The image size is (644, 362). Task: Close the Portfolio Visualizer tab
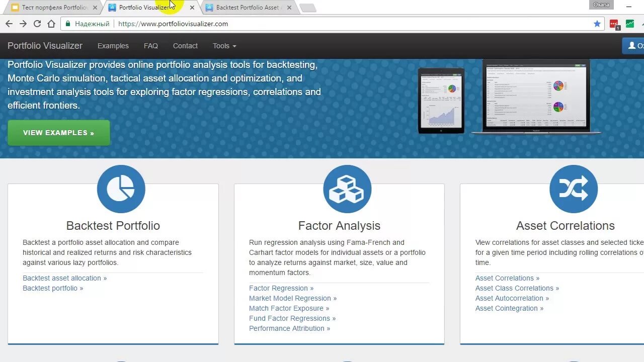(x=192, y=8)
